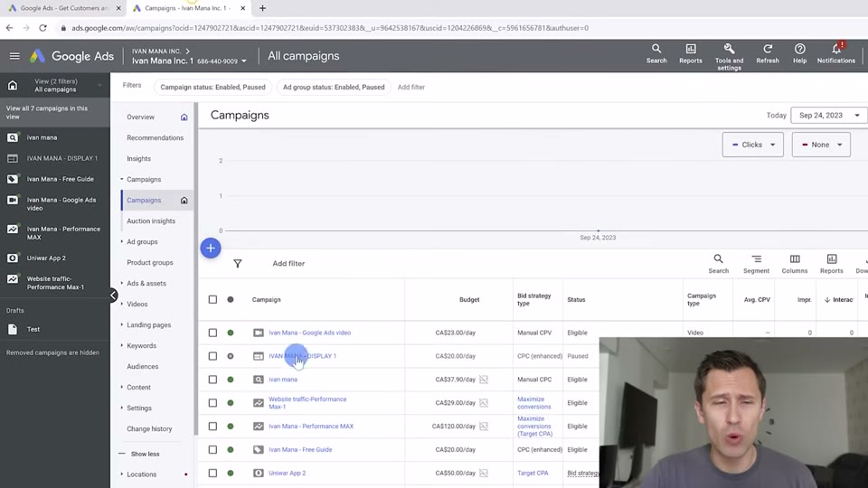This screenshot has height=488, width=868.
Task: Expand the Ad groups menu section
Action: (142, 242)
